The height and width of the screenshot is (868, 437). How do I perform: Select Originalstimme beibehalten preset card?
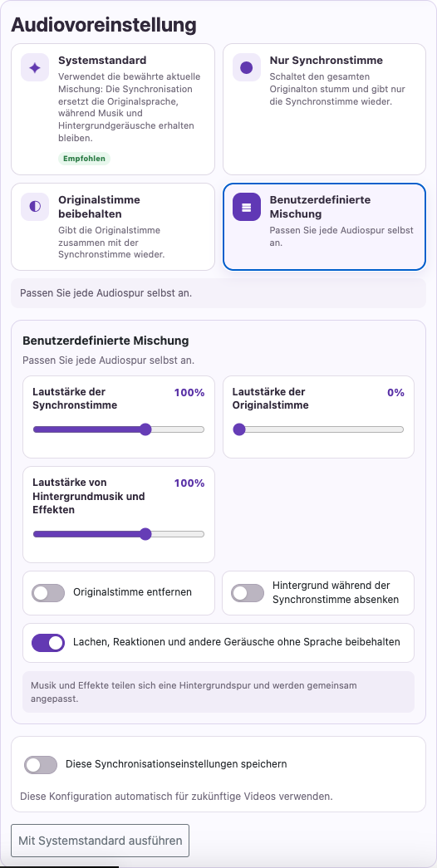point(113,227)
